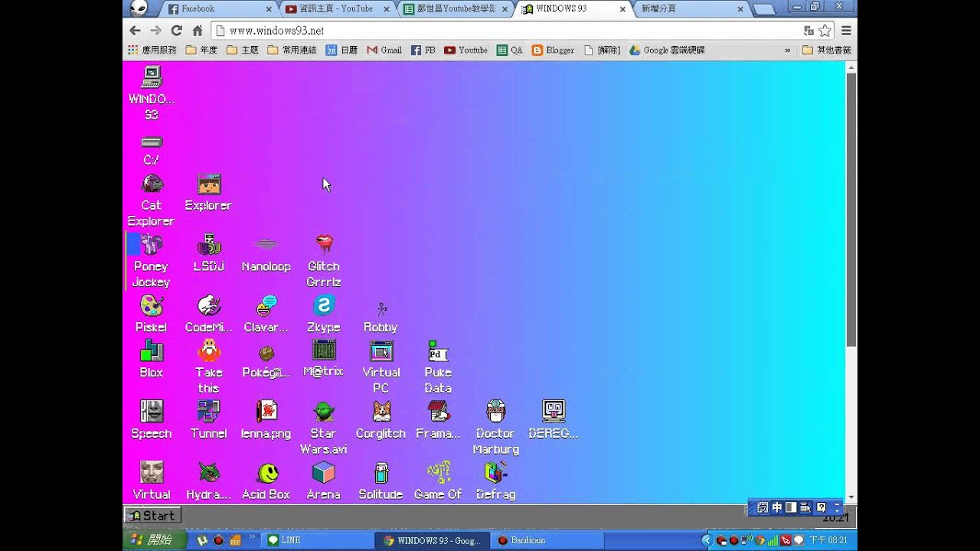
Task: Launch the Defrag icon
Action: [x=496, y=473]
